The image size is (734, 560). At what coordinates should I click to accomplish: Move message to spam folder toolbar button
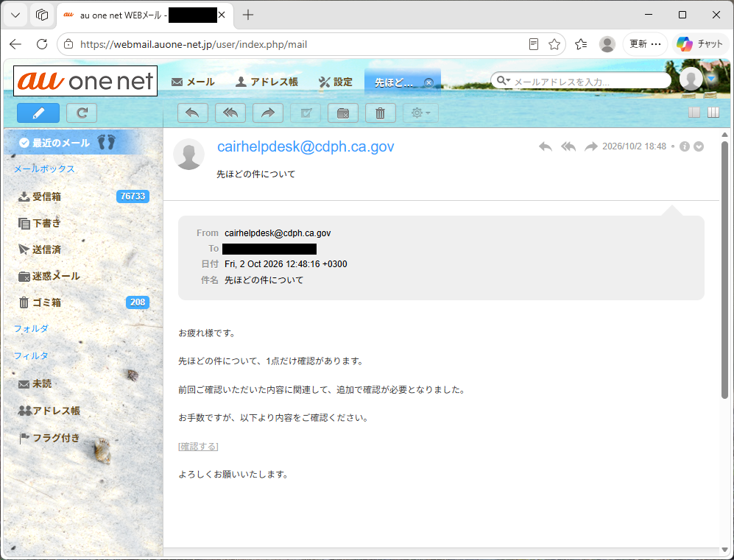(x=343, y=113)
